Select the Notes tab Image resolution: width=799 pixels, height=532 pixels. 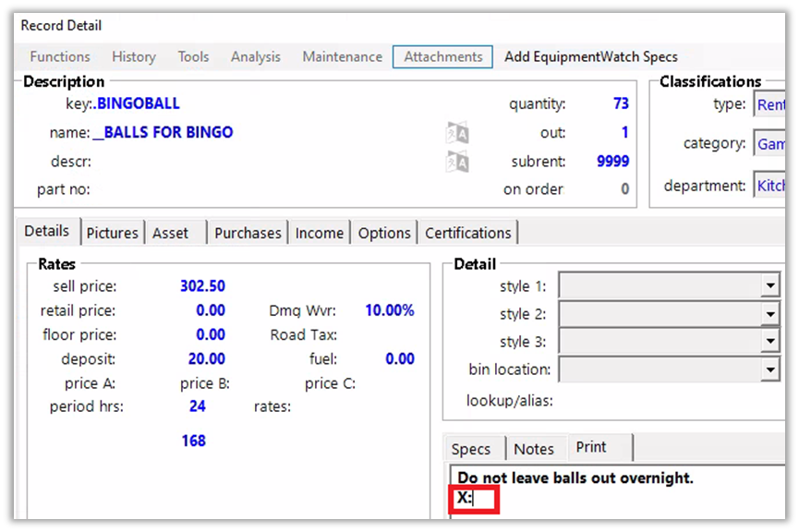pos(534,449)
